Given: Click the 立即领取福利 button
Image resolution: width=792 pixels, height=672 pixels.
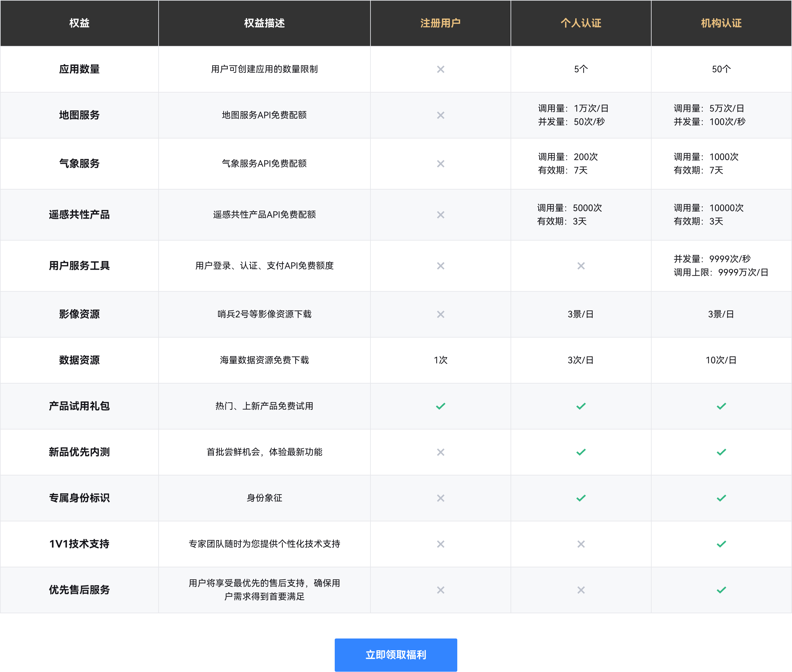Looking at the screenshot, I should 395,654.
